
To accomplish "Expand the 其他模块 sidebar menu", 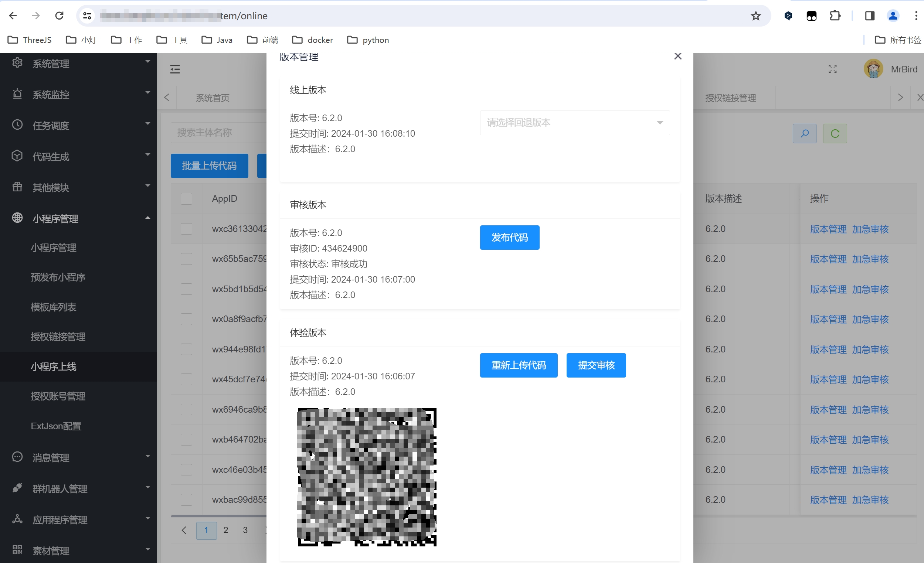I will pyautogui.click(x=78, y=187).
